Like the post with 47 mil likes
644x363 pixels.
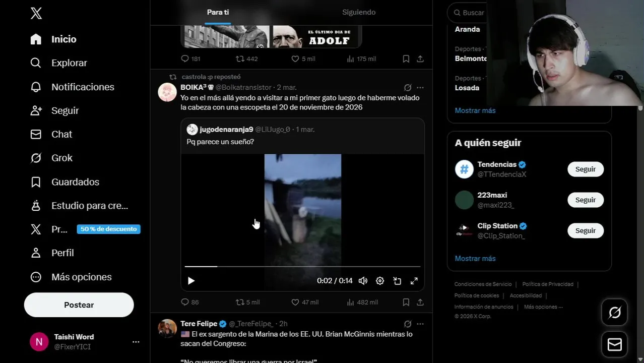305,302
